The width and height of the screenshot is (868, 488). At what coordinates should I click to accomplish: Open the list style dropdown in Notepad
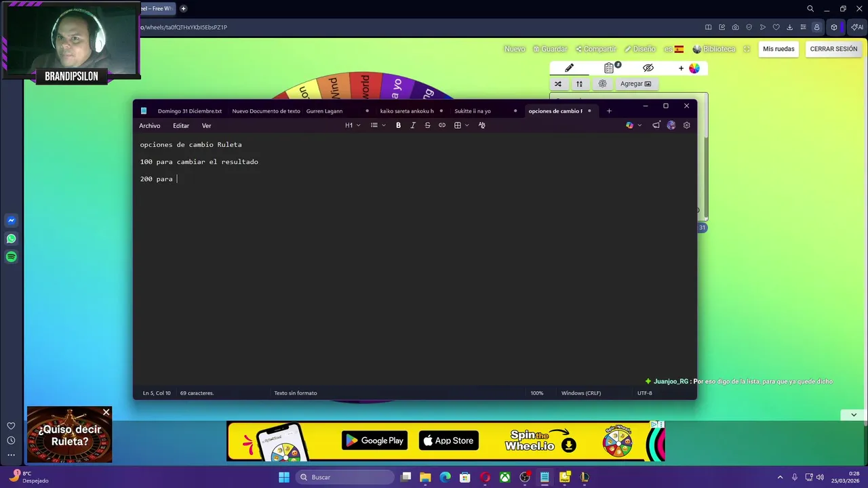378,125
